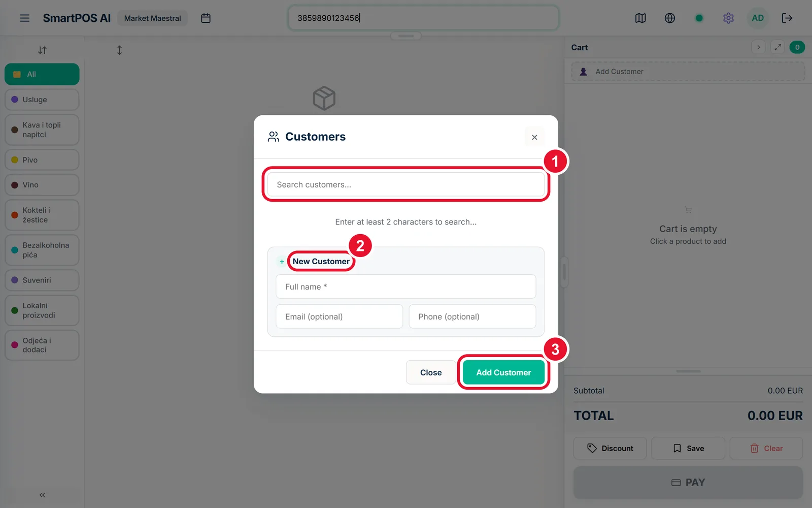Click the sort categories arrows icon
The width and height of the screenshot is (812, 508).
(x=42, y=50)
